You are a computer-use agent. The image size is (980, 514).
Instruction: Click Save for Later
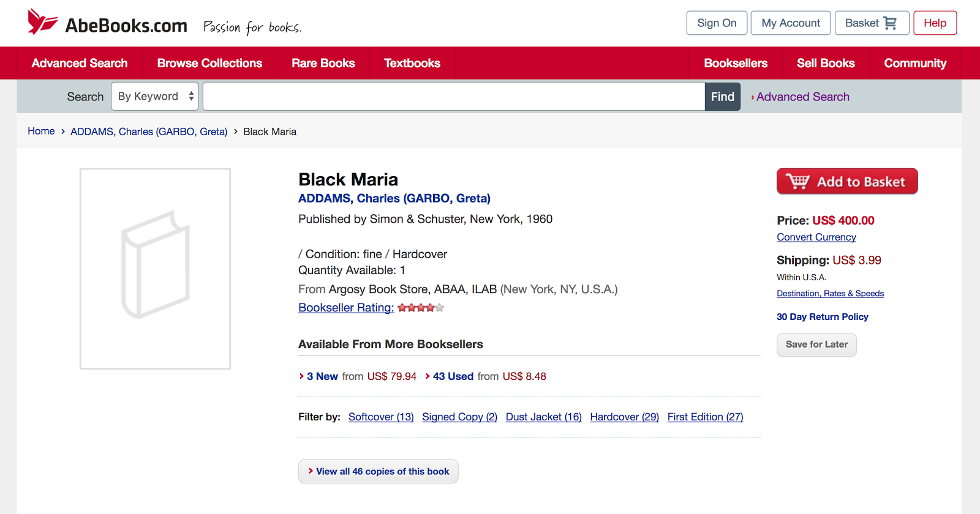click(816, 345)
